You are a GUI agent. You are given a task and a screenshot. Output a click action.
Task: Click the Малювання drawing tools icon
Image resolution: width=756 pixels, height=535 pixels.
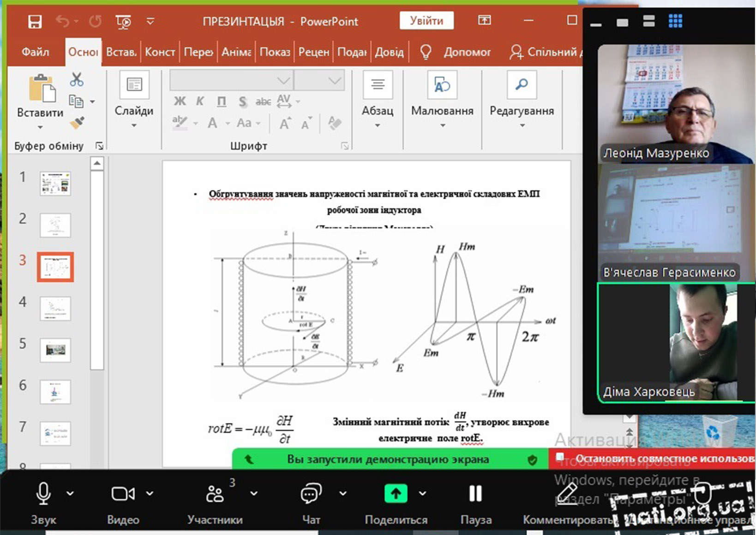tap(442, 85)
